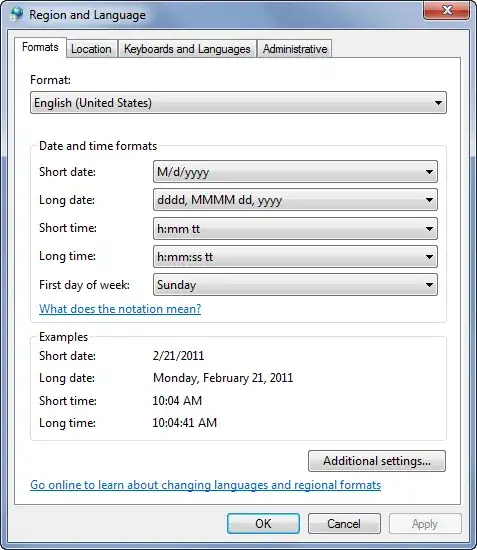477x550 pixels.
Task: Expand the Long time format dropdown
Action: point(295,257)
